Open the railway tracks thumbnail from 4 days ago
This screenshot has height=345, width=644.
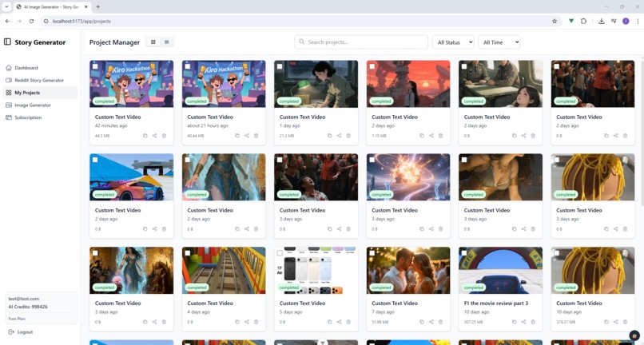point(224,270)
